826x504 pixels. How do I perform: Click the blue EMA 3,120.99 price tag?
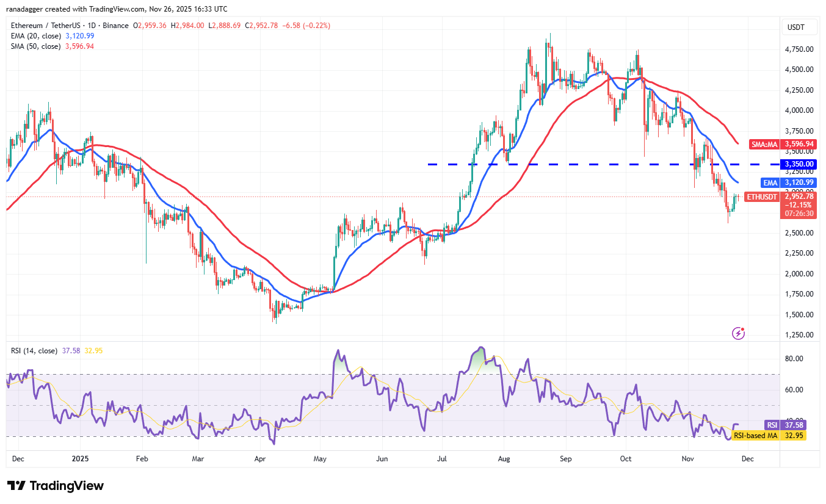(x=789, y=182)
